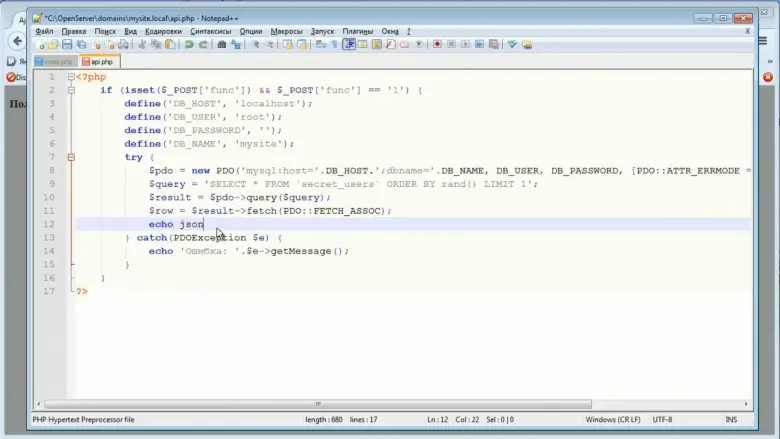Click the Run macro multiple times icon
Viewport: 780px width, 439px height.
(x=479, y=45)
